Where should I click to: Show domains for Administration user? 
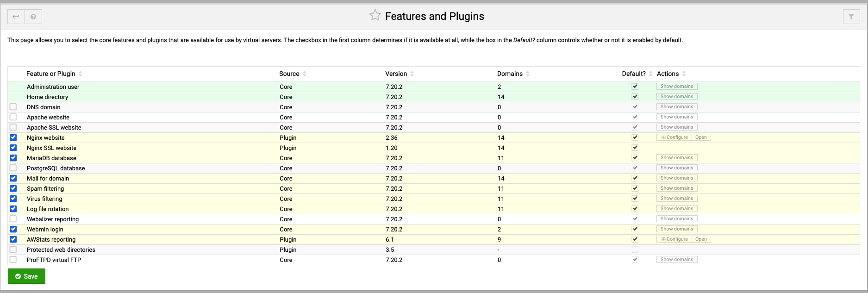[677, 87]
